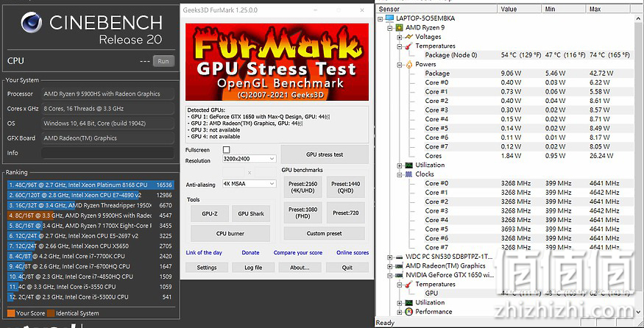Click the Performance gauge icon
Image resolution: width=644 pixels, height=328 pixels.
pos(408,312)
